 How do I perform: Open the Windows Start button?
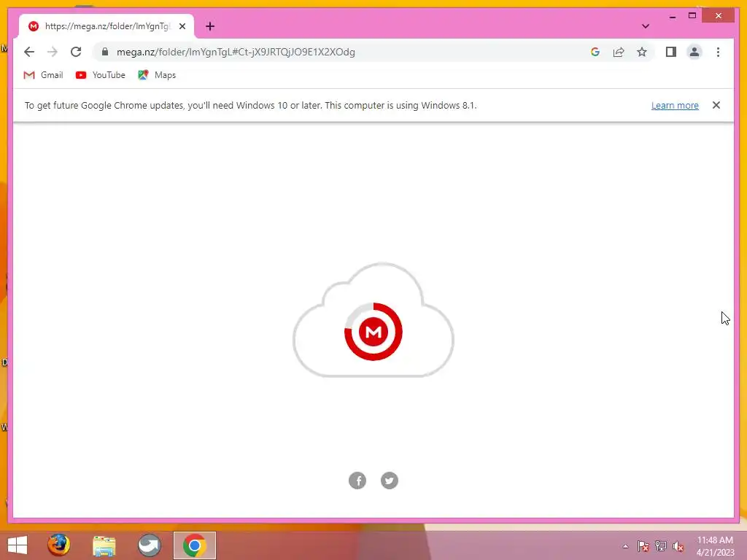pos(18,545)
